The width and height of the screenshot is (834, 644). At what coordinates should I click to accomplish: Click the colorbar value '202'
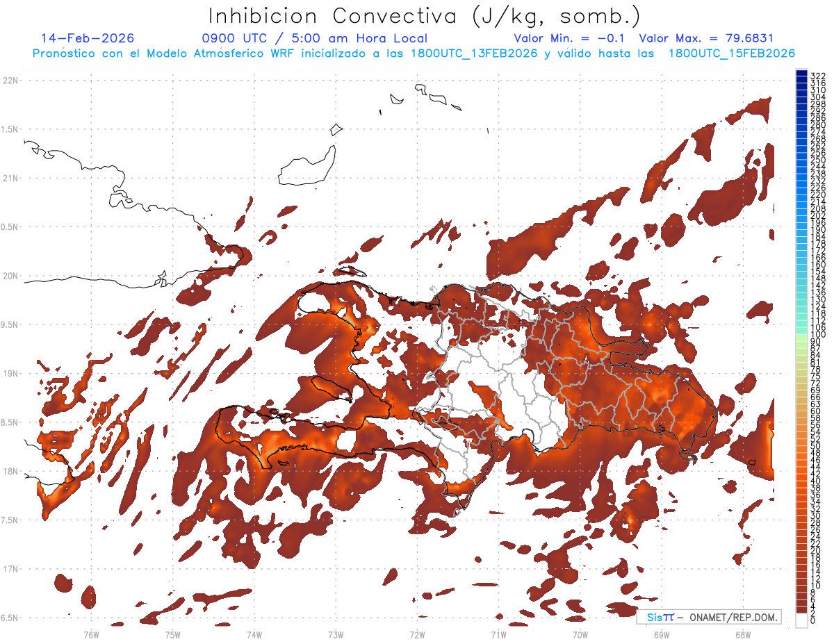(818, 216)
